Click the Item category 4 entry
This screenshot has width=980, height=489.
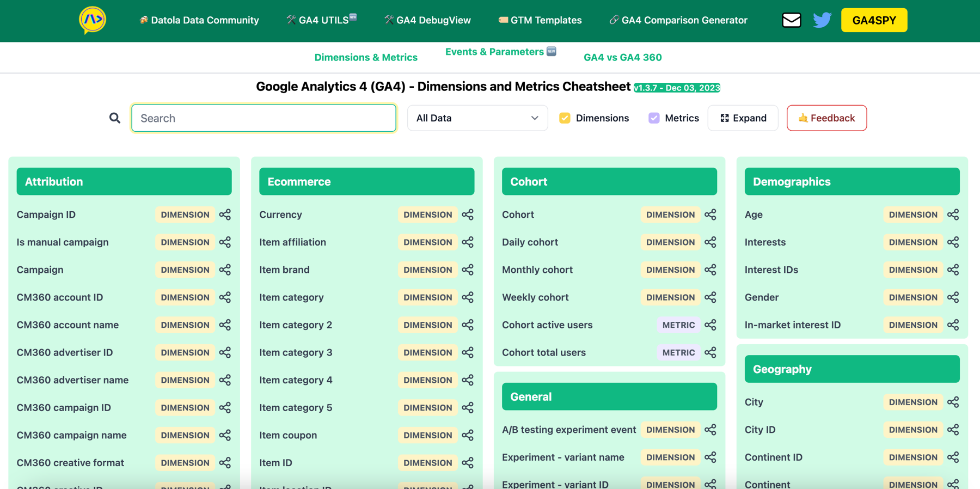coord(296,380)
